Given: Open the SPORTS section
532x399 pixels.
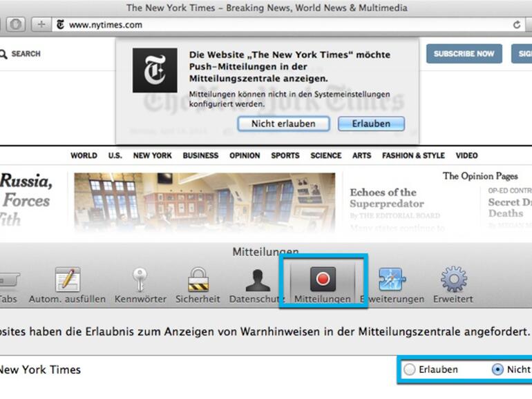Looking at the screenshot, I should coord(285,155).
